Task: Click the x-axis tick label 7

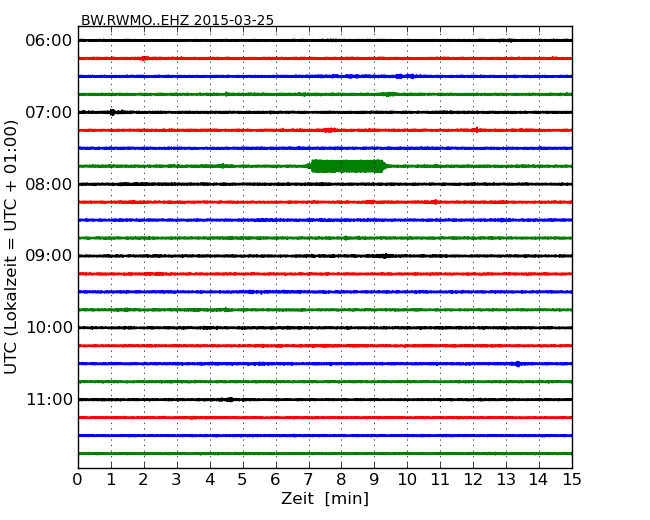Action: [308, 480]
